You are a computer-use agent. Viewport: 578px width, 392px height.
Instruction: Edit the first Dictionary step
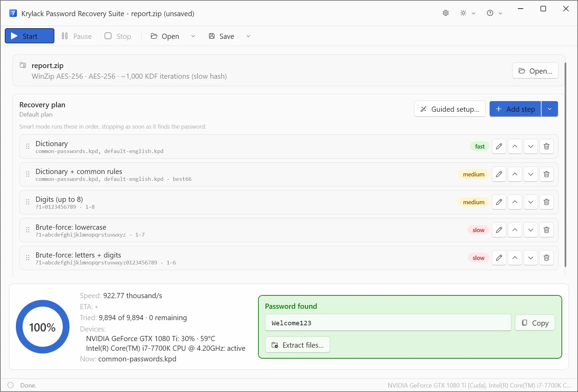pyautogui.click(x=499, y=146)
